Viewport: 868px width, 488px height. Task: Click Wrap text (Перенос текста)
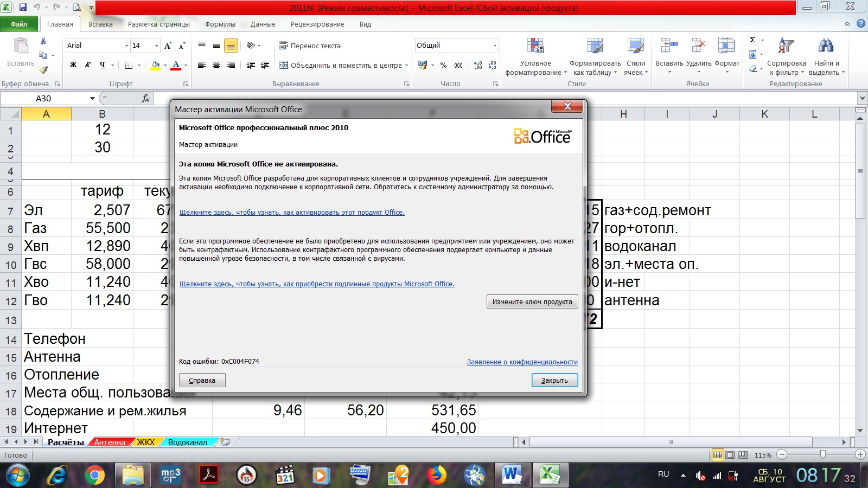click(310, 46)
